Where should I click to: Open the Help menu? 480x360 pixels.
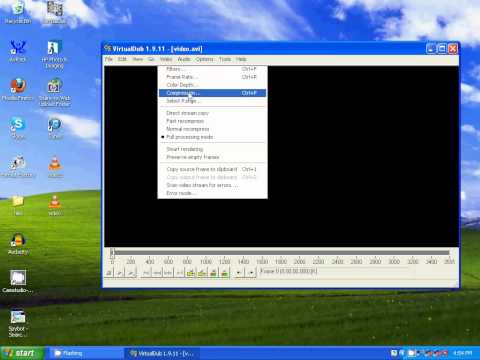point(241,59)
